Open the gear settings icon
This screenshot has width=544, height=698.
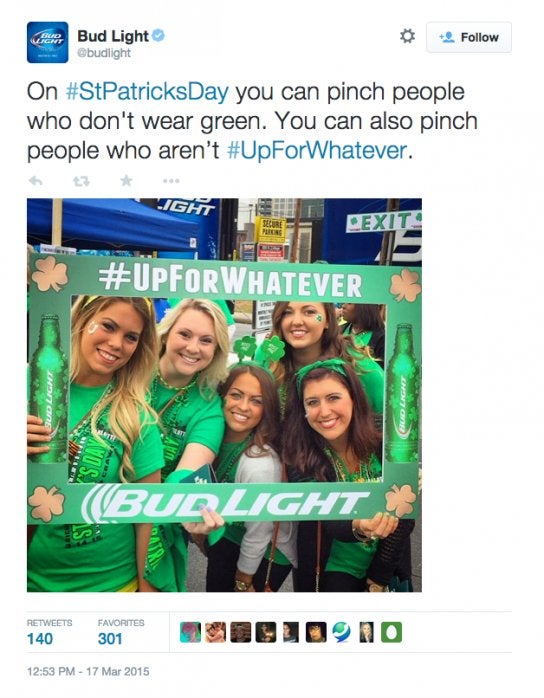(407, 36)
